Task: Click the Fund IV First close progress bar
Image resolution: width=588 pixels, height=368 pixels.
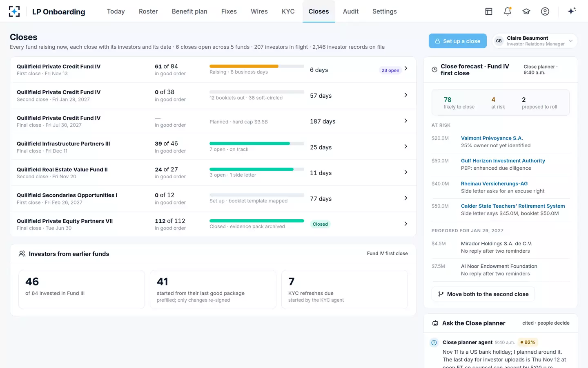Action: [x=256, y=66]
